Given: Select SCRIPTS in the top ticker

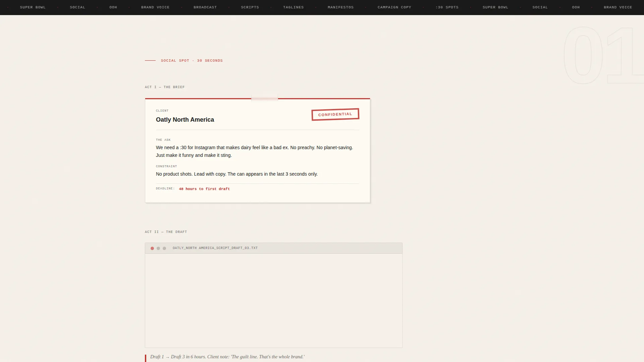Looking at the screenshot, I should coord(250,7).
